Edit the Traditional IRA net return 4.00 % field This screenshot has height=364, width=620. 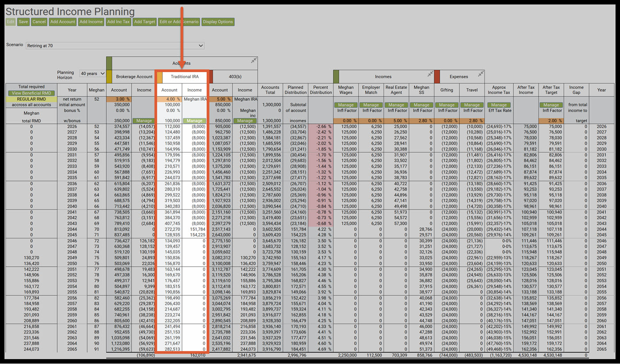pos(169,100)
